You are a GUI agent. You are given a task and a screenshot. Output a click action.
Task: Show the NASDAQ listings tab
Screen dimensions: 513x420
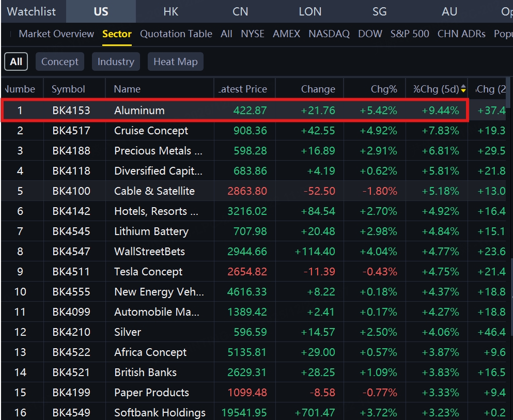(329, 34)
